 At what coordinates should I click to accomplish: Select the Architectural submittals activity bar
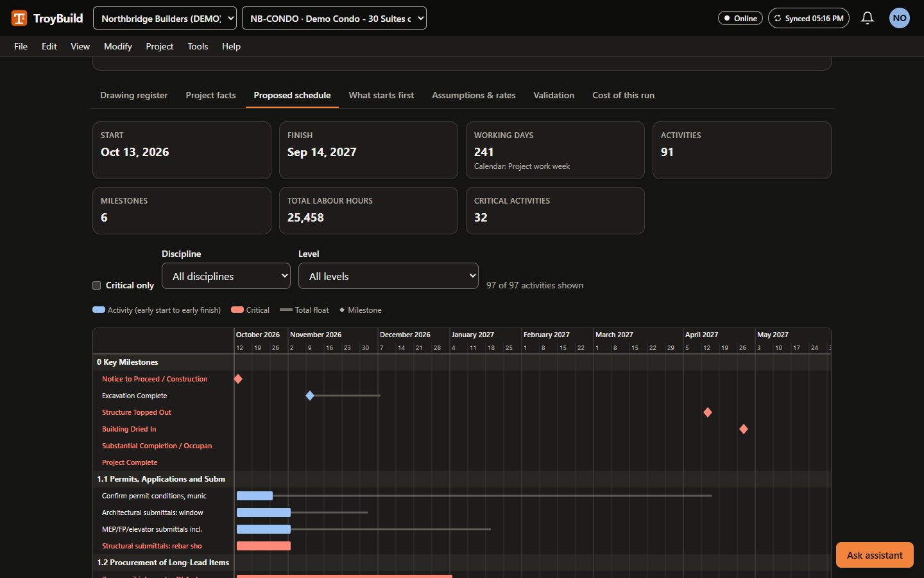click(264, 512)
